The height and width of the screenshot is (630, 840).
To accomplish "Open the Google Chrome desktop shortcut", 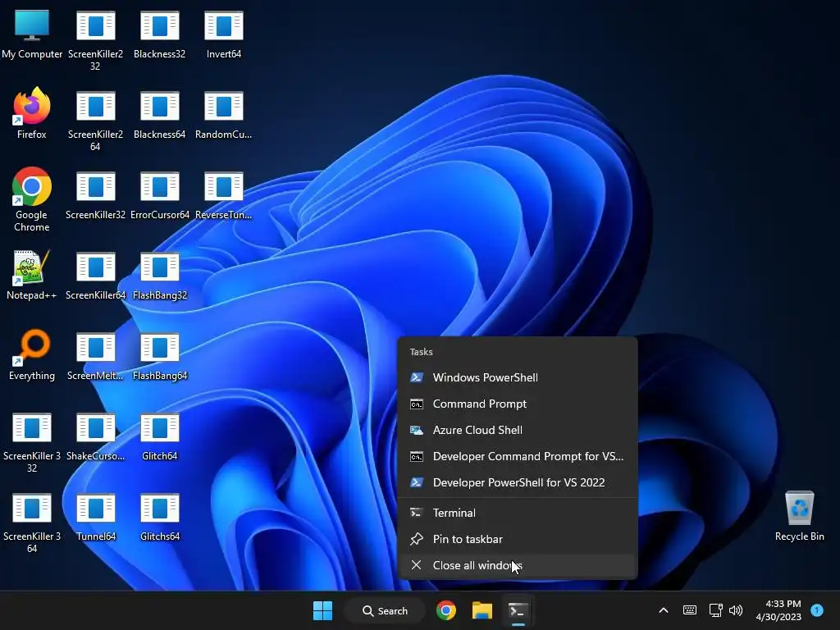I will coord(32,199).
